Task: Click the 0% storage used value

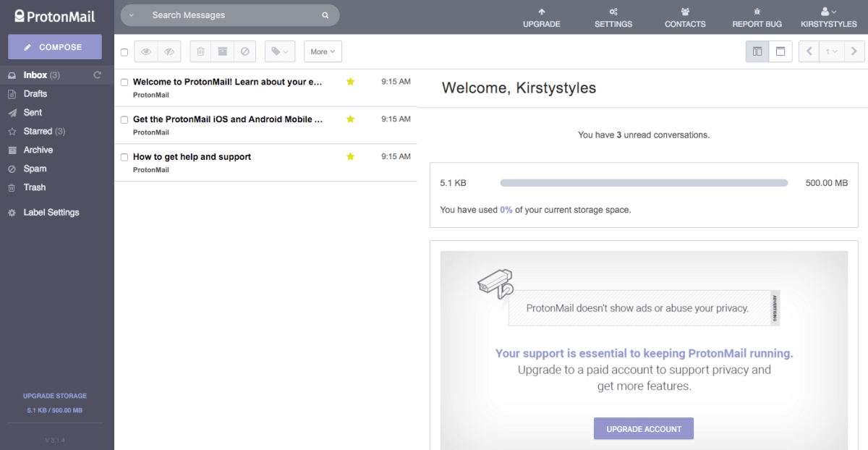Action: tap(506, 210)
